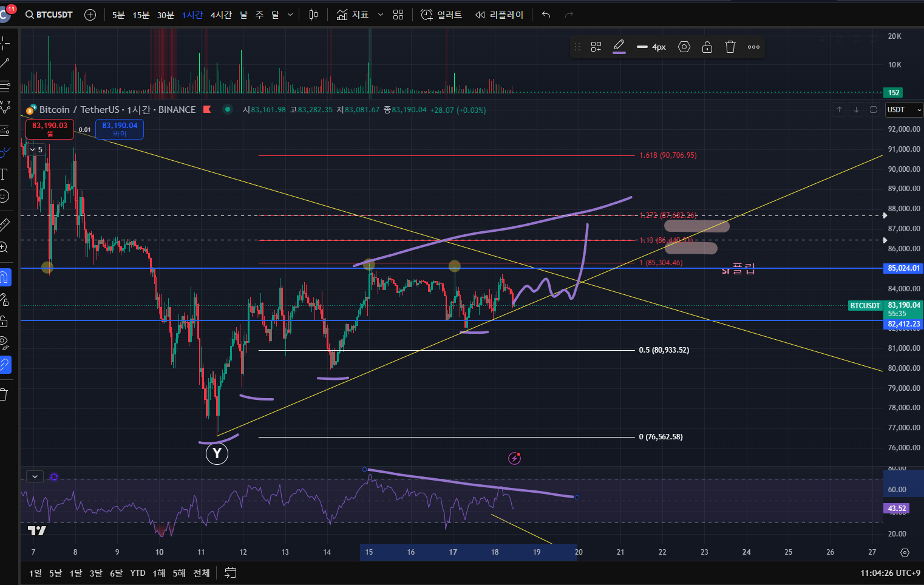Select the 4시간 timeframe
Screen dimensions: 924x585
221,15
